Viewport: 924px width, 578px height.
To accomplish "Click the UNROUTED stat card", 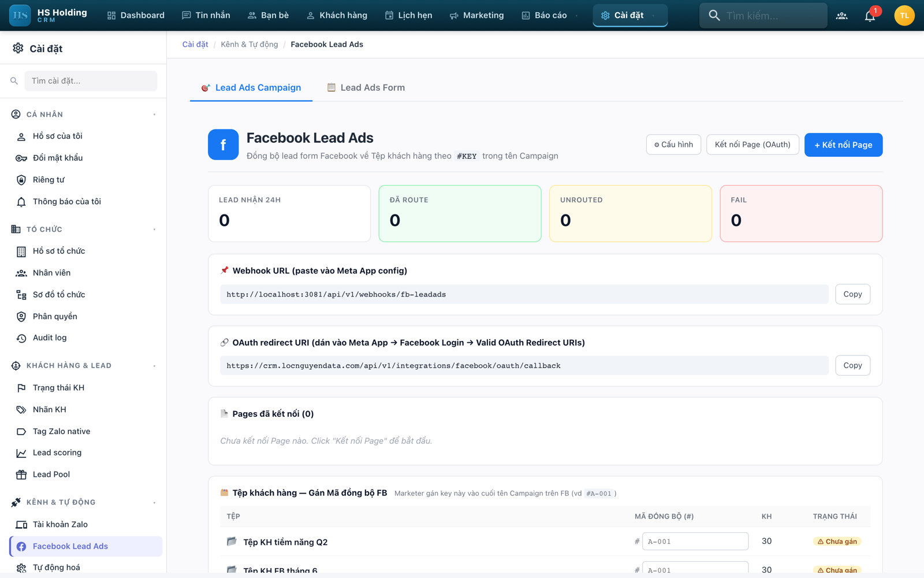I will click(631, 213).
